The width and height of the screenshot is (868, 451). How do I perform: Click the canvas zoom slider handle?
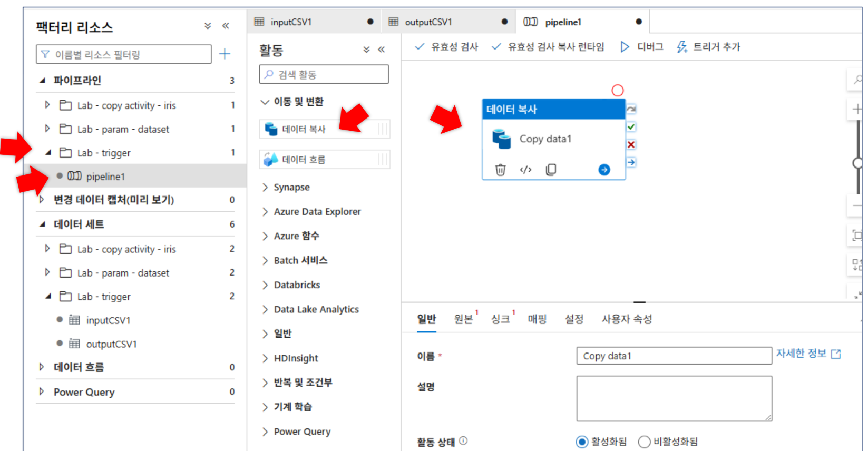click(858, 163)
